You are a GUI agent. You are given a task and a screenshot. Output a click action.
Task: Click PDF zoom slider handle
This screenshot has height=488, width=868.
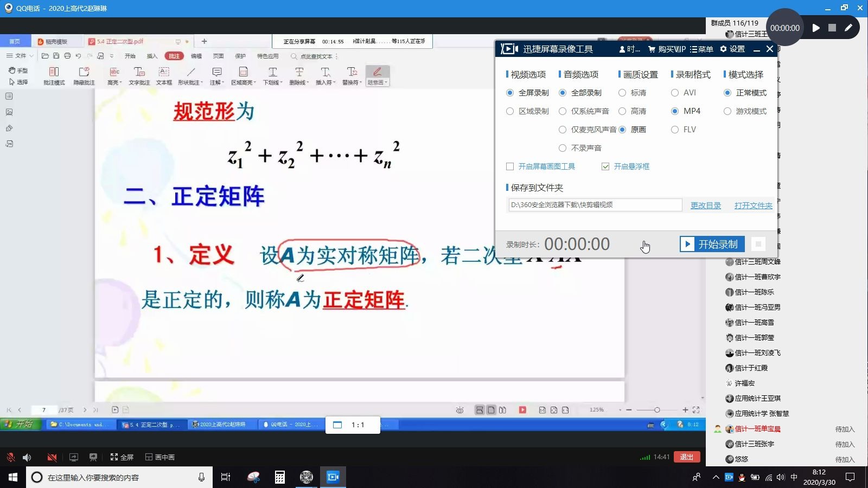[x=657, y=410]
